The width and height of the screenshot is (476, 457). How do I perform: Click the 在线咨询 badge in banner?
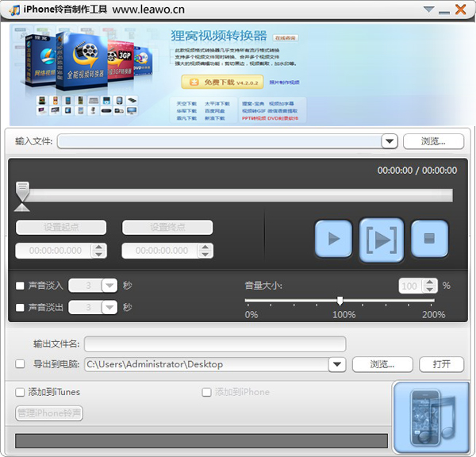tap(286, 38)
